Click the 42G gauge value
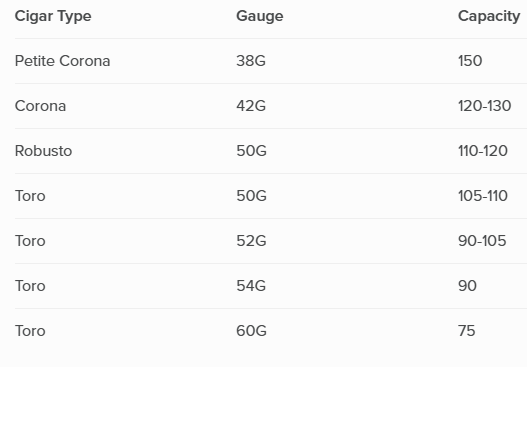 pos(251,106)
